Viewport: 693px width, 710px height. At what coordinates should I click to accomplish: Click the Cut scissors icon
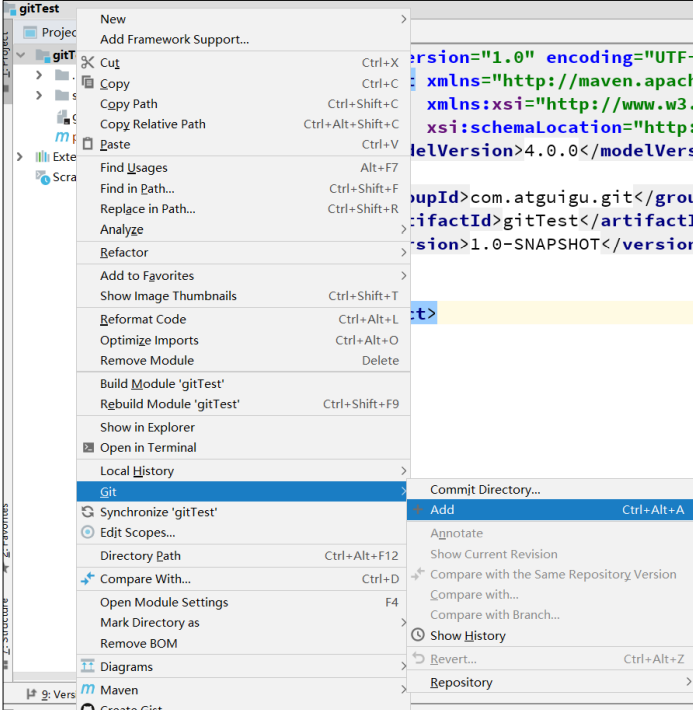click(88, 62)
